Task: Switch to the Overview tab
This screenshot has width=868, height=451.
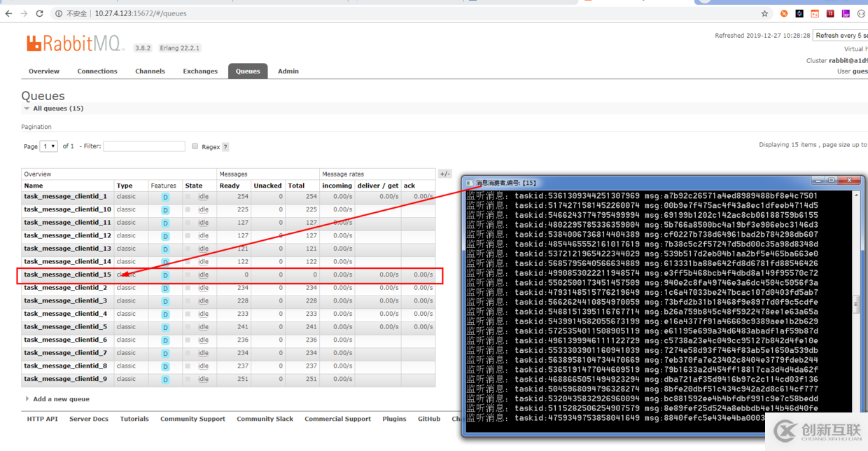Action: point(44,71)
